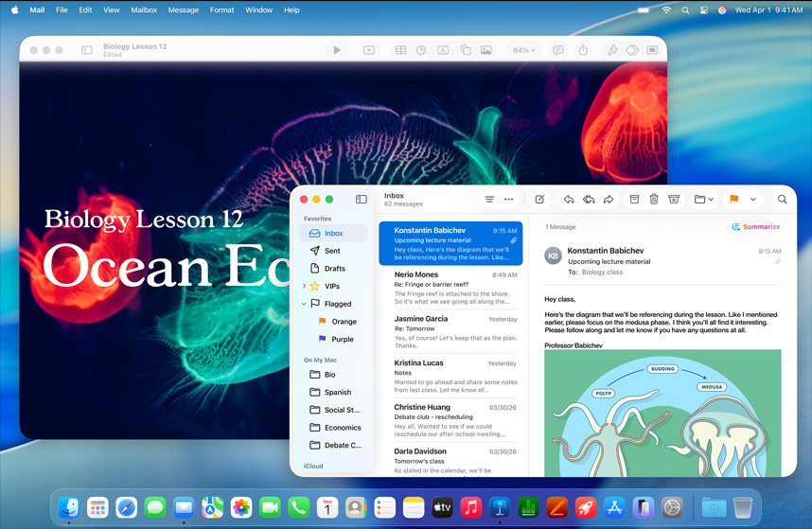
Task: Delete the message with trash icon
Action: pyautogui.click(x=654, y=200)
